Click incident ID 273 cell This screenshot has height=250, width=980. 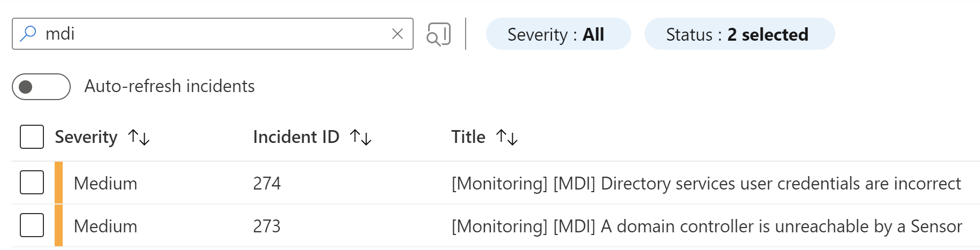[267, 226]
